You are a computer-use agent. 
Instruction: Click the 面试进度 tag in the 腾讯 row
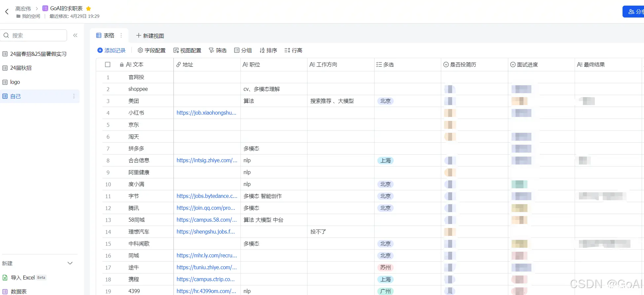pos(519,208)
